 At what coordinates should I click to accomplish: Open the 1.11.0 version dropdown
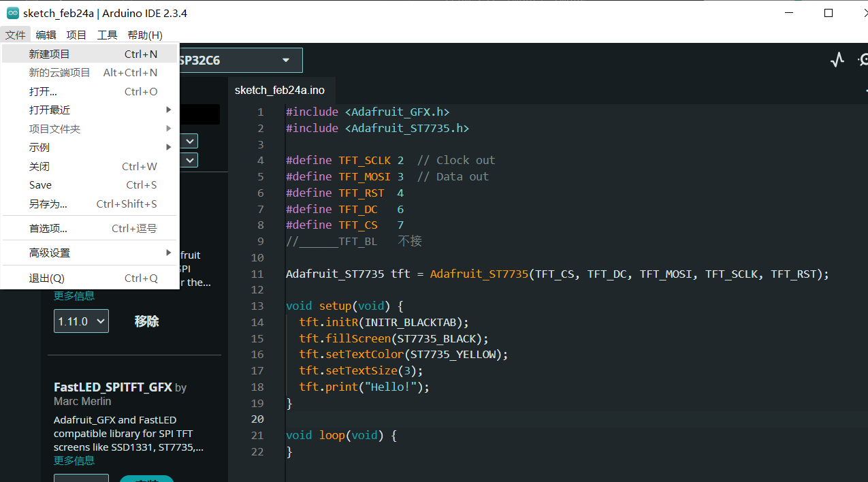click(x=81, y=321)
